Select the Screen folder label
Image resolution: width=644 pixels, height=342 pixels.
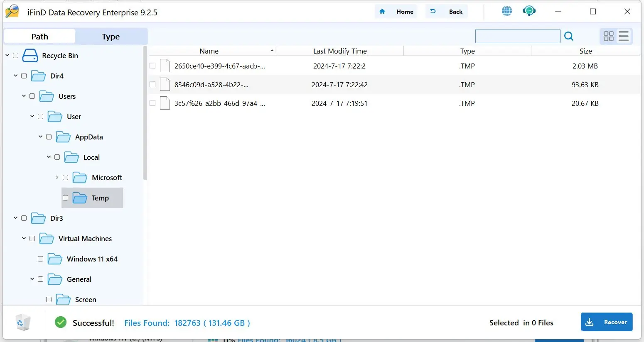(x=86, y=300)
